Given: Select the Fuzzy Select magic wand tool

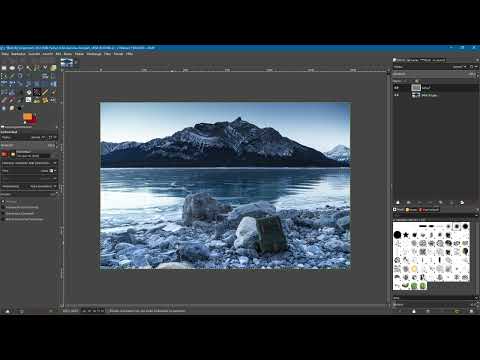Looking at the screenshot, I should [28, 68].
